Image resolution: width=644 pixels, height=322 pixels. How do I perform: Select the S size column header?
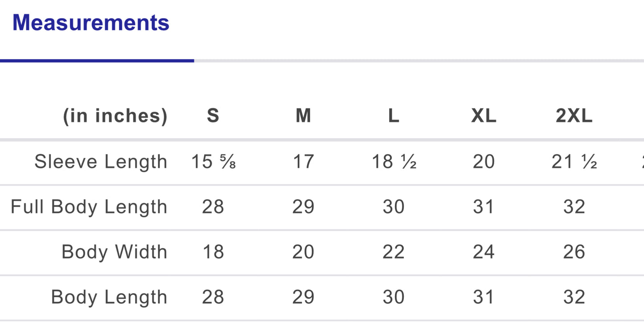[213, 116]
